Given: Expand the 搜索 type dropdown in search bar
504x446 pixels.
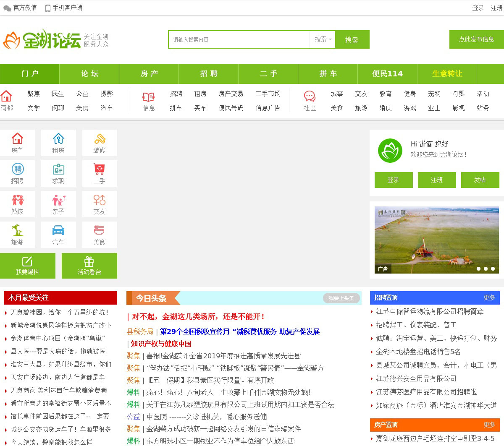Looking at the screenshot, I should coord(323,39).
